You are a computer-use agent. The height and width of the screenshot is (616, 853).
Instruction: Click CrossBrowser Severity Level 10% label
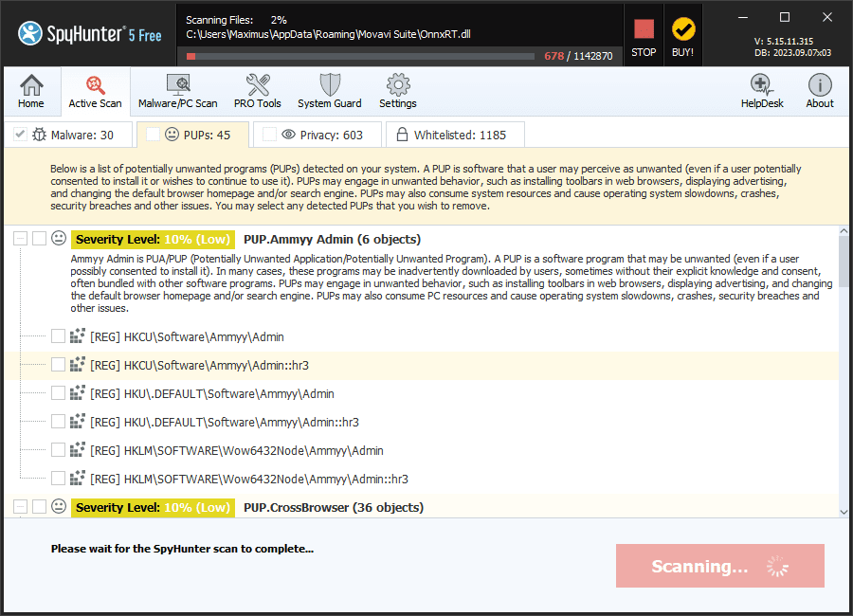[x=153, y=507]
